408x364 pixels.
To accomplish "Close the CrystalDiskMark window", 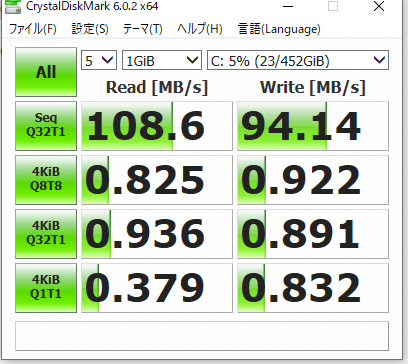I will coord(379,6).
